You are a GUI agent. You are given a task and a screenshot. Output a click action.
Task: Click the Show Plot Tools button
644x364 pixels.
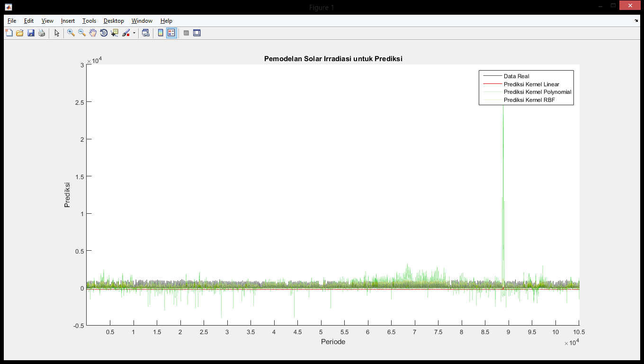click(x=197, y=33)
